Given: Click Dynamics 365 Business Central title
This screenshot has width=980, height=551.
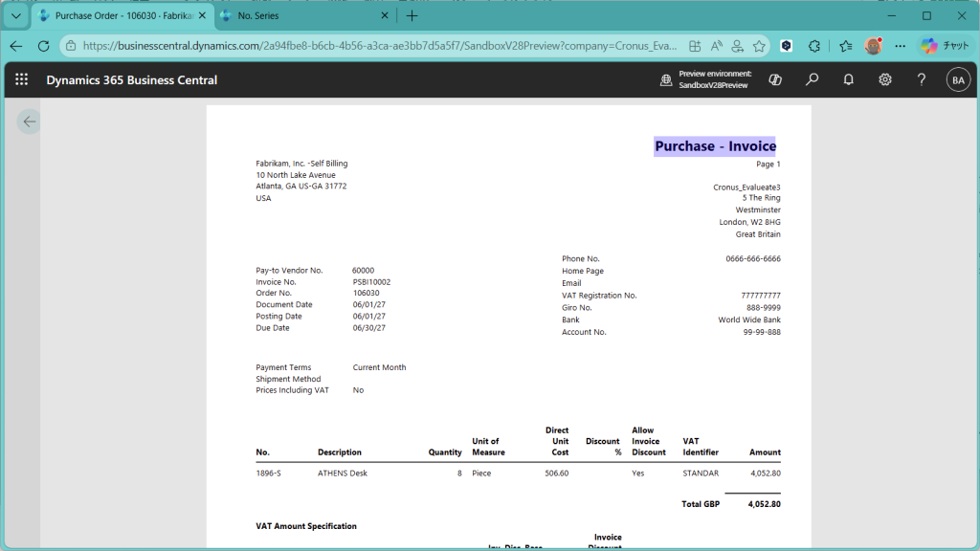Looking at the screenshot, I should pyautogui.click(x=132, y=80).
